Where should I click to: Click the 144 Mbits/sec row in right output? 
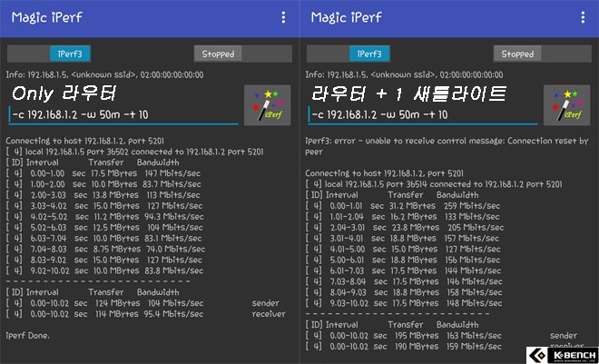tap(403, 271)
